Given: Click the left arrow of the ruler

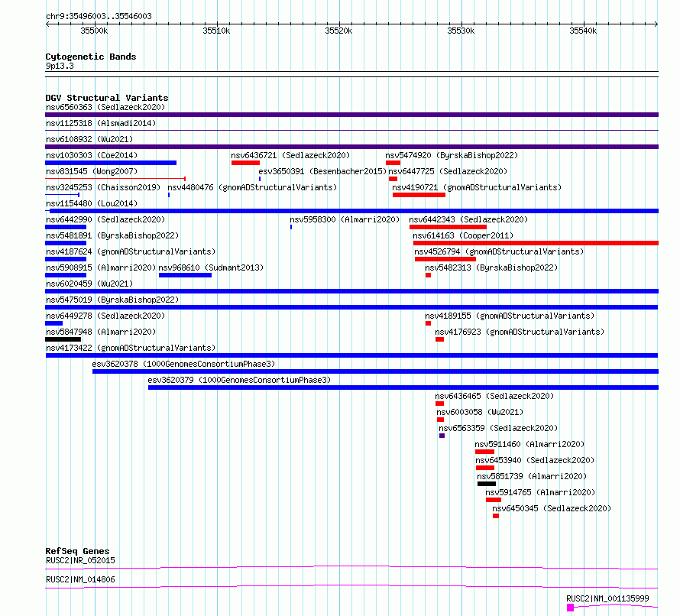Looking at the screenshot, I should pos(47,24).
